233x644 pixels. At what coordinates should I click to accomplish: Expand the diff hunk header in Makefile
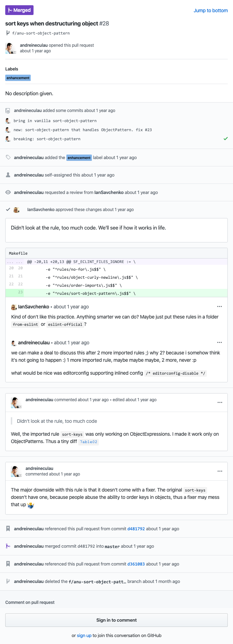(15, 262)
